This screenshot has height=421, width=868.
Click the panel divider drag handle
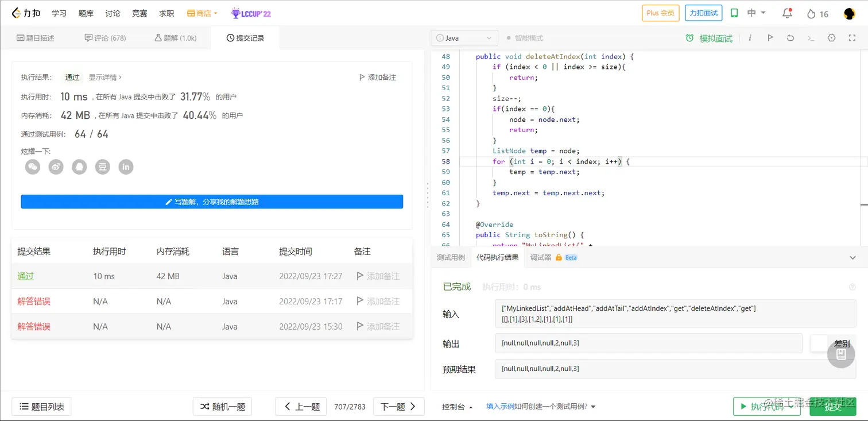[x=427, y=195]
